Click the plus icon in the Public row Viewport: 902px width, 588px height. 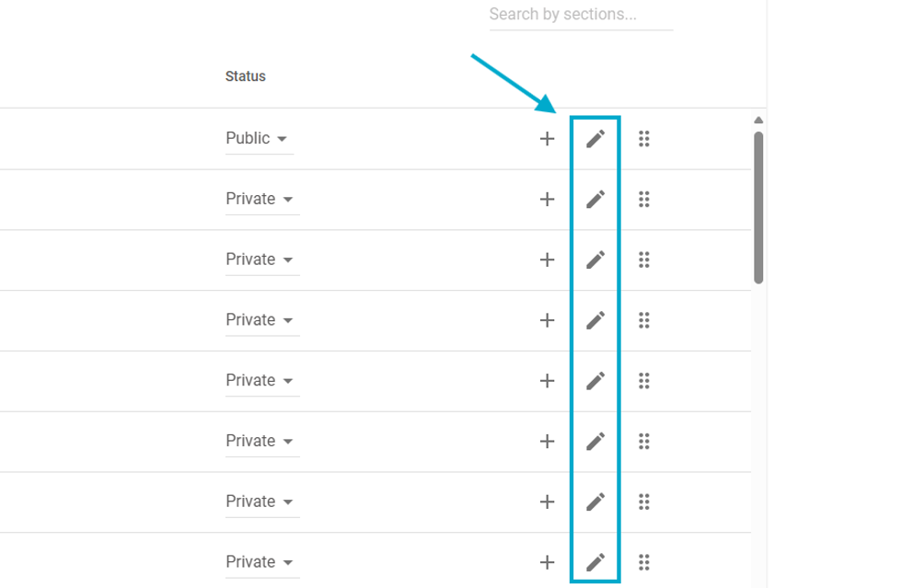547,139
